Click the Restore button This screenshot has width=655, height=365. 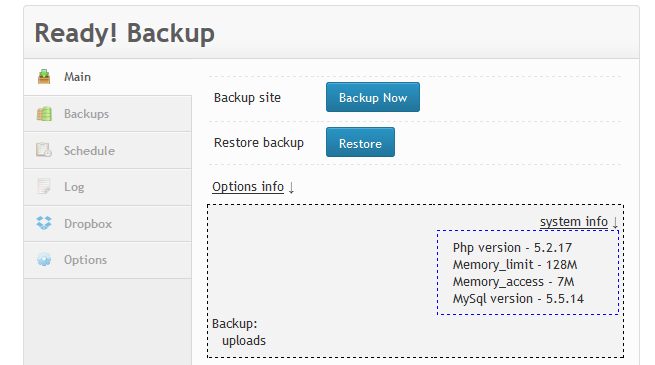pos(361,142)
